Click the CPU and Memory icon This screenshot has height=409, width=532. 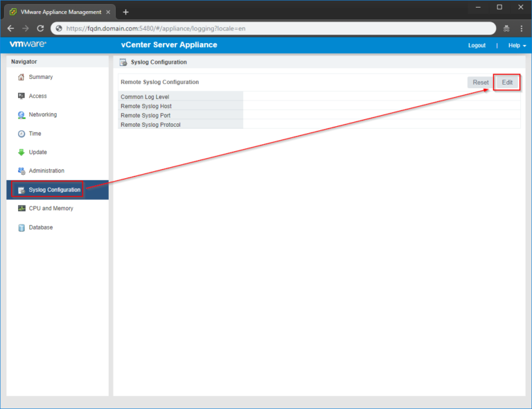click(x=21, y=209)
